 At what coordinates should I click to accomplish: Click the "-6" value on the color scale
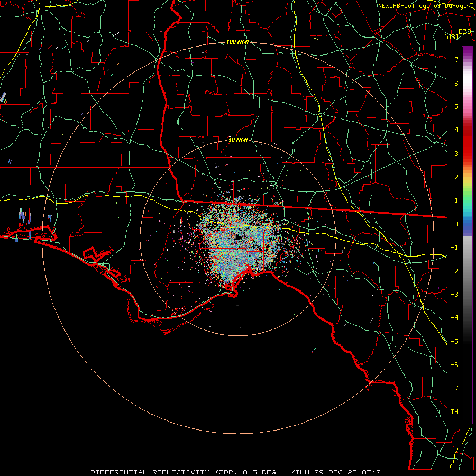coord(454,364)
